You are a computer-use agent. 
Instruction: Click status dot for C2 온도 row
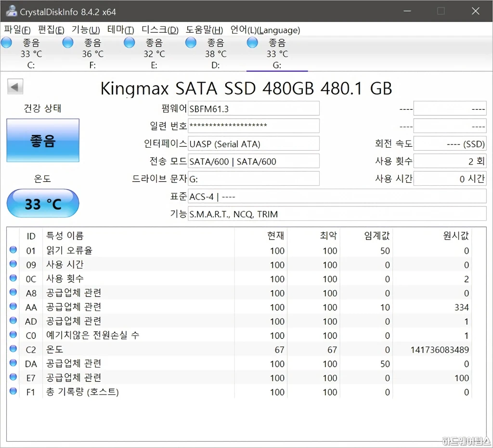pyautogui.click(x=13, y=349)
